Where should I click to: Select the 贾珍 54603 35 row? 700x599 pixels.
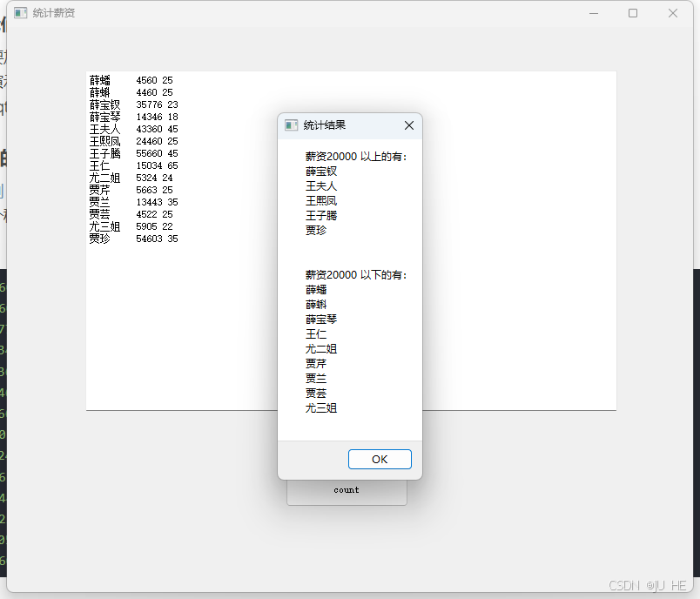point(133,239)
